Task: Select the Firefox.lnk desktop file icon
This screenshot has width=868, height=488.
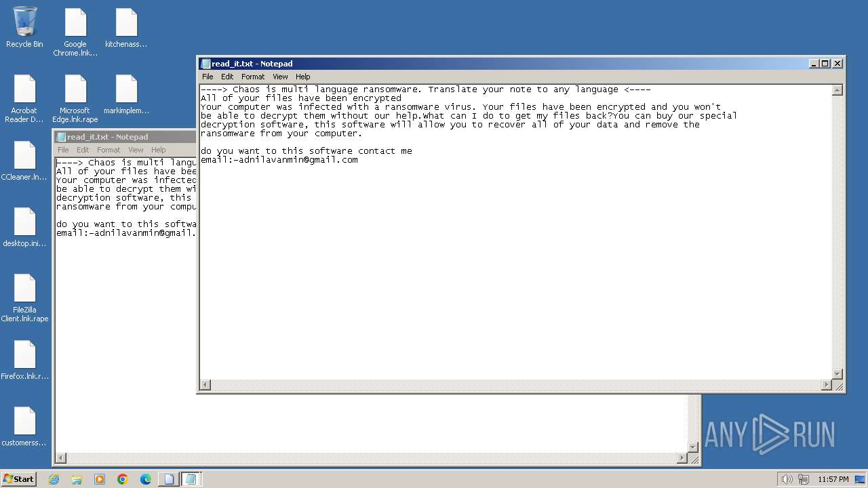Action: pyautogui.click(x=24, y=360)
